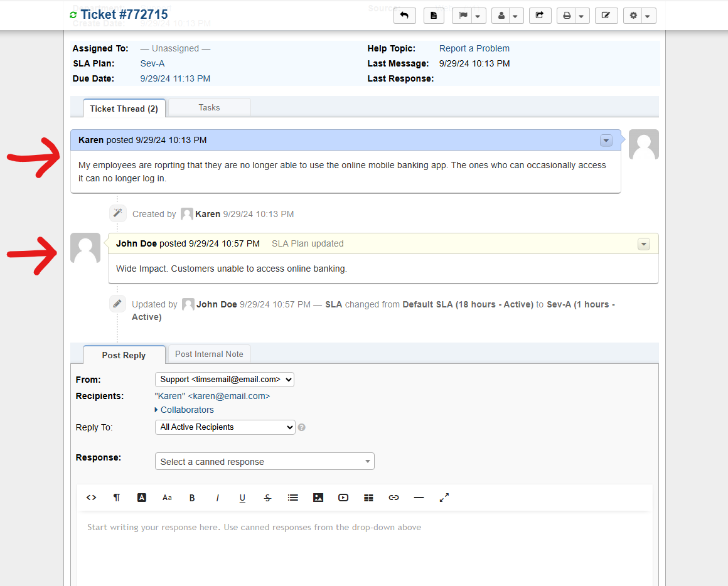The width and height of the screenshot is (728, 586).
Task: Open the From sender address dropdown
Action: coord(224,379)
